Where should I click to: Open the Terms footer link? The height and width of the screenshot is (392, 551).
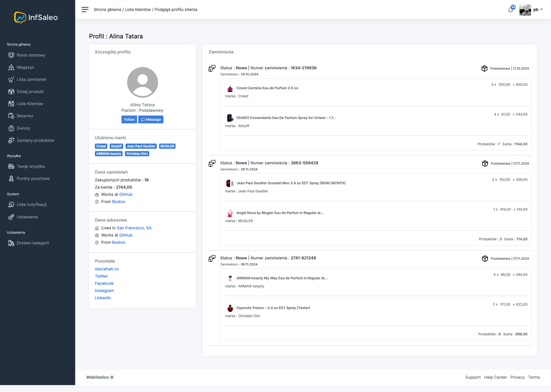pyautogui.click(x=534, y=377)
